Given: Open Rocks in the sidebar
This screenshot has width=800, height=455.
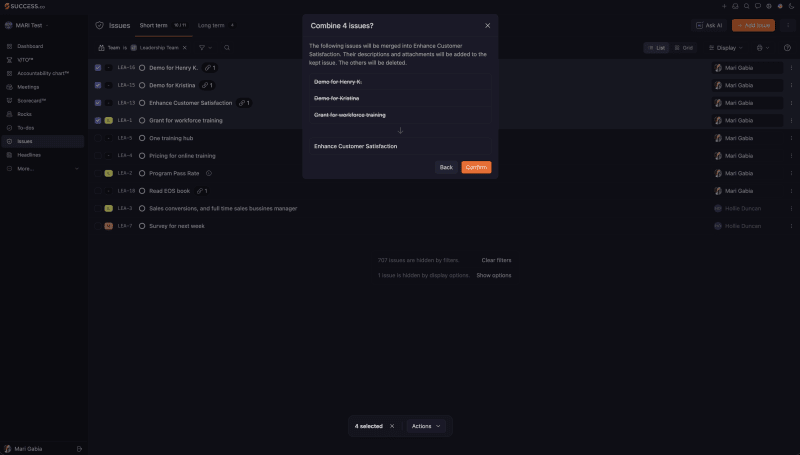Looking at the screenshot, I should (24, 114).
